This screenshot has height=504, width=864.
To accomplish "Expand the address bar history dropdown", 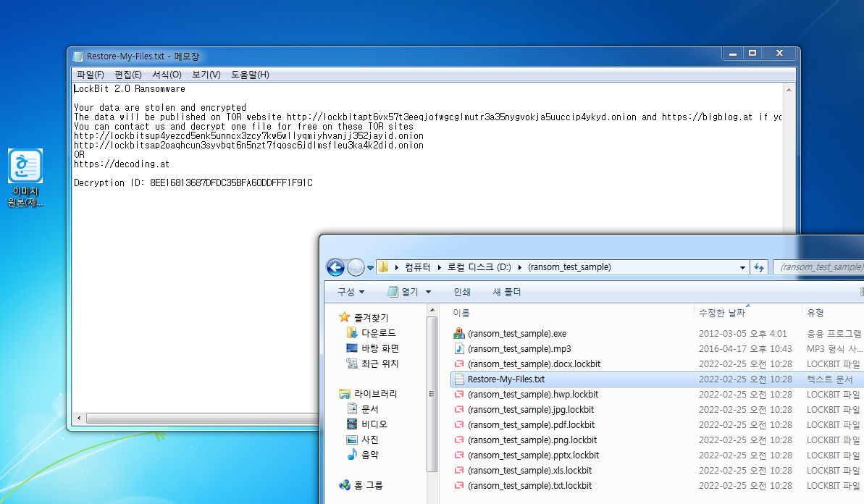I will [742, 268].
